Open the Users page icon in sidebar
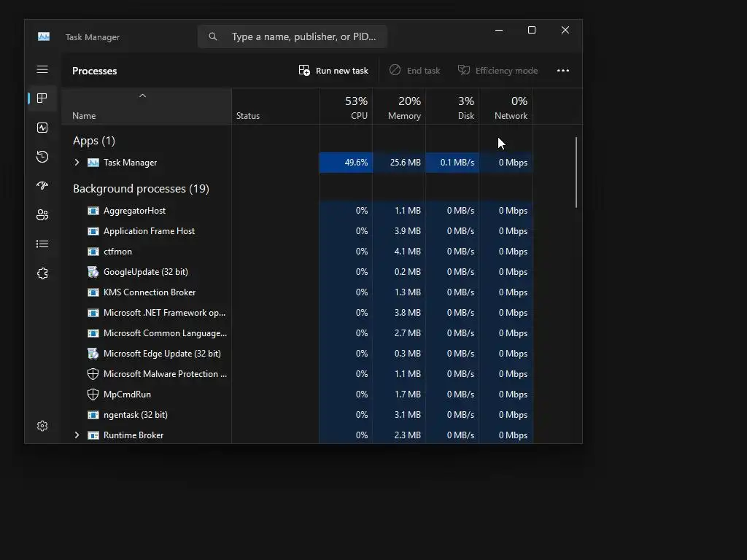 tap(42, 215)
